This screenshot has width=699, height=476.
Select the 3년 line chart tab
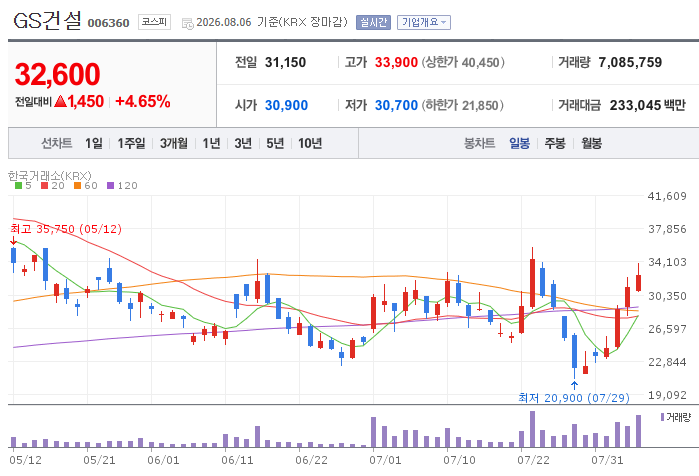243,144
